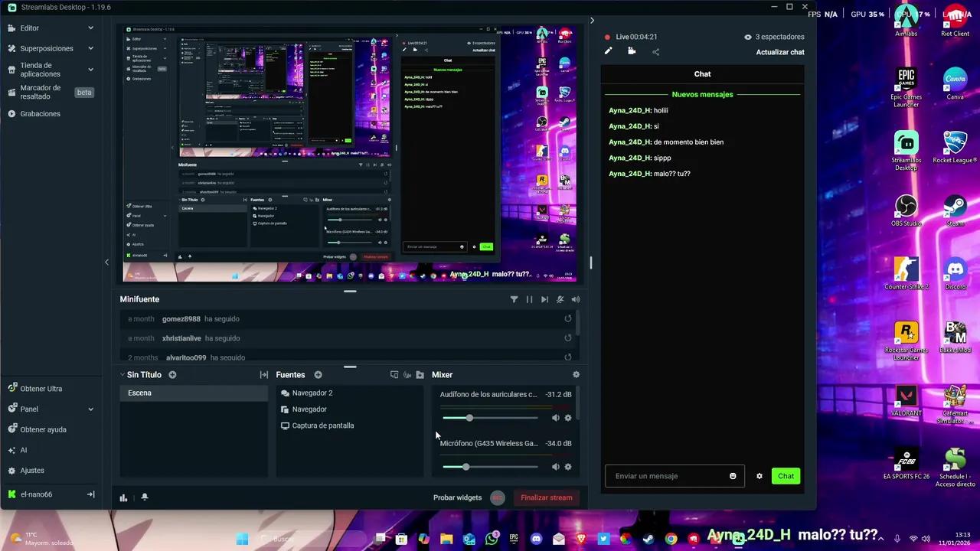Click the pencil edit icon near Live timer
980x551 pixels.
608,51
